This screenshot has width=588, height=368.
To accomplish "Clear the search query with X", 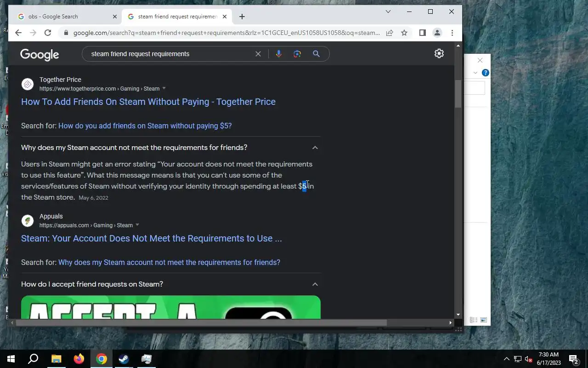I will click(258, 54).
